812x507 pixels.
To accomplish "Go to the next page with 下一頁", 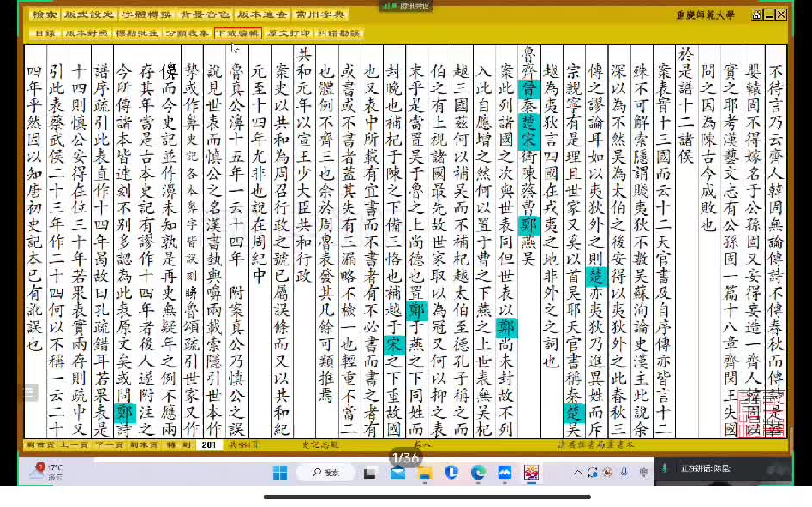I will tap(110, 444).
